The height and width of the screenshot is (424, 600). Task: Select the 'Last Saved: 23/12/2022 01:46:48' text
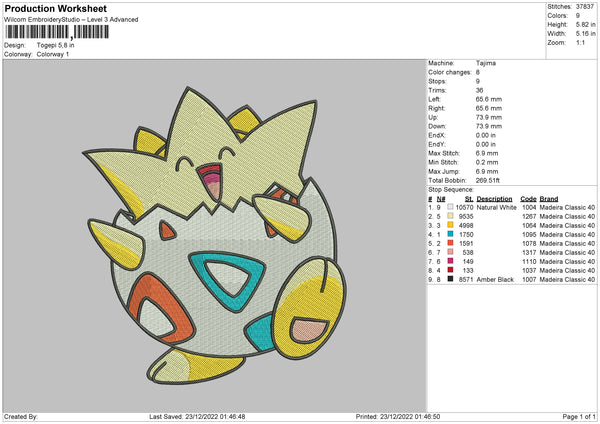[197, 416]
